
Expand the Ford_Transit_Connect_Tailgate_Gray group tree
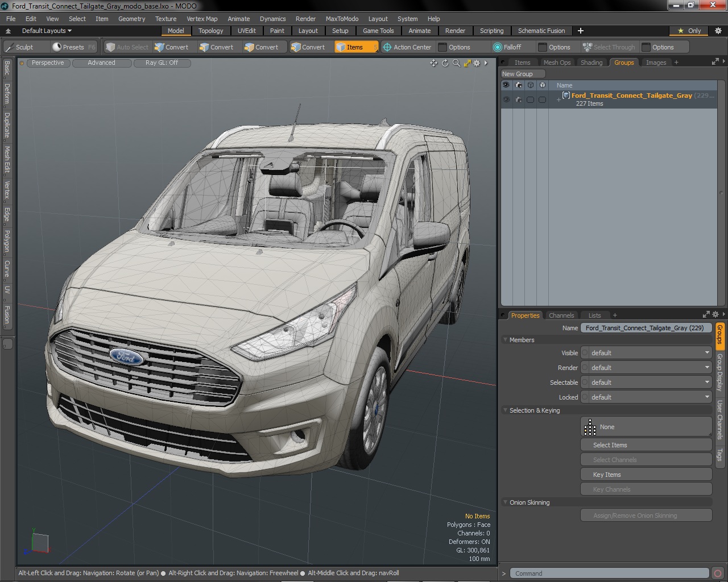click(x=559, y=99)
